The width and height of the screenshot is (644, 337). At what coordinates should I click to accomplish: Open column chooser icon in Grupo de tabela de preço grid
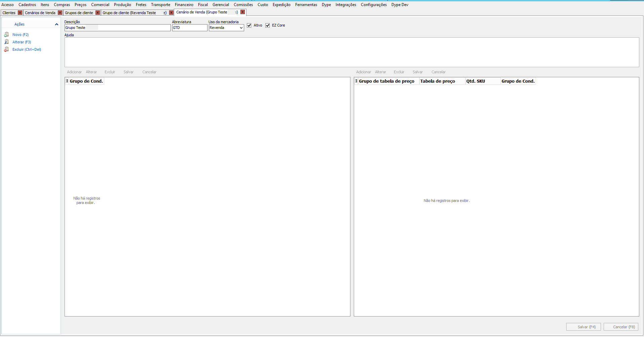[x=356, y=81]
